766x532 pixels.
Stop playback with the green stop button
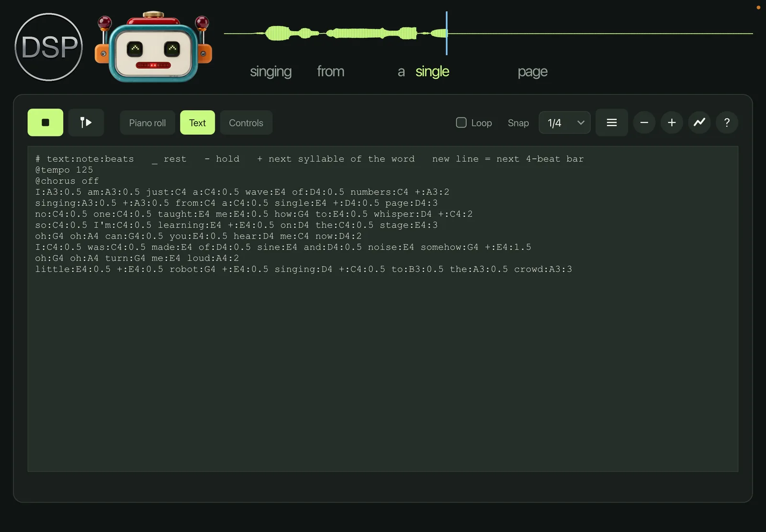pyautogui.click(x=45, y=122)
